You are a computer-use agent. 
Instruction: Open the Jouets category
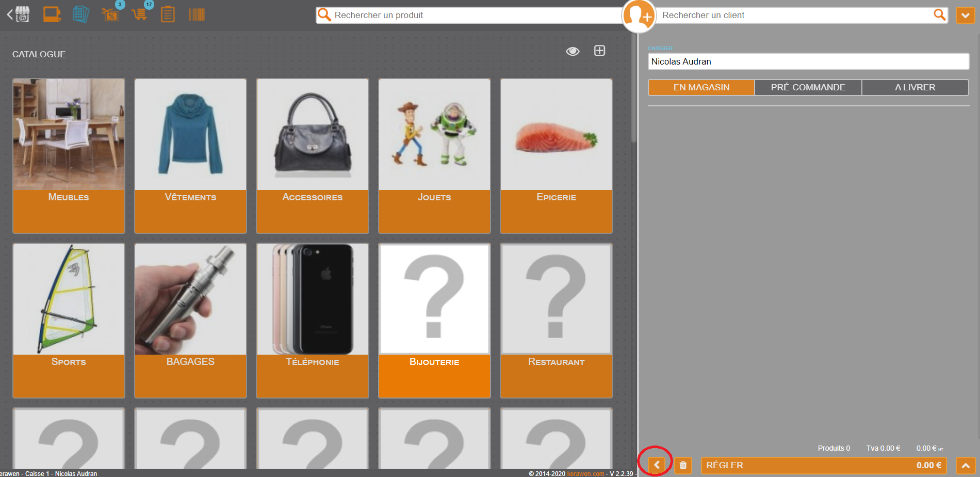[434, 156]
